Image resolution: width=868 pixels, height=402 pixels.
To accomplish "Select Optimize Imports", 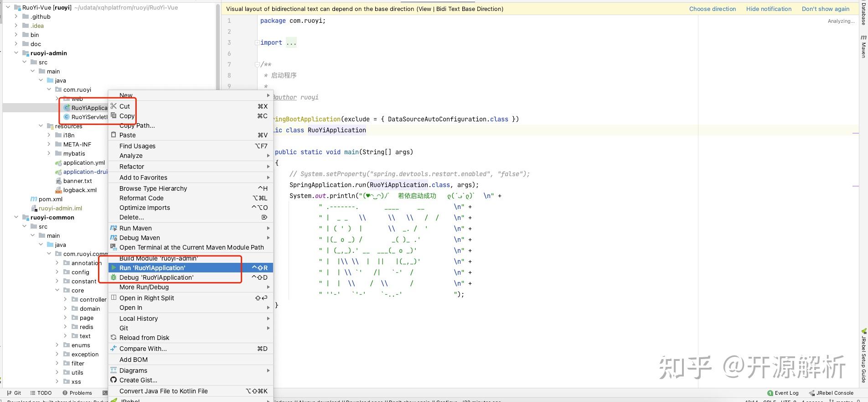I will [191, 208].
